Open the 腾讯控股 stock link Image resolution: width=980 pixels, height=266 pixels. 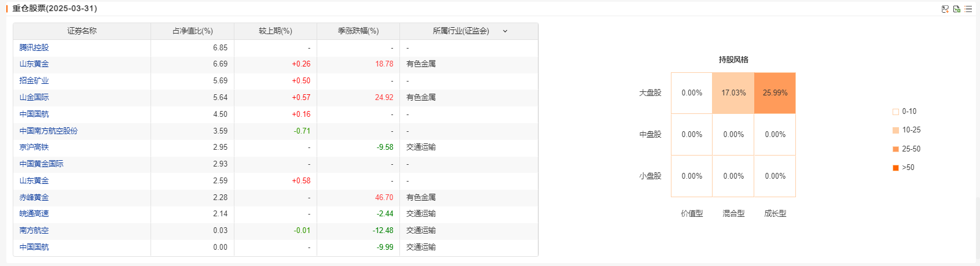[x=34, y=47]
